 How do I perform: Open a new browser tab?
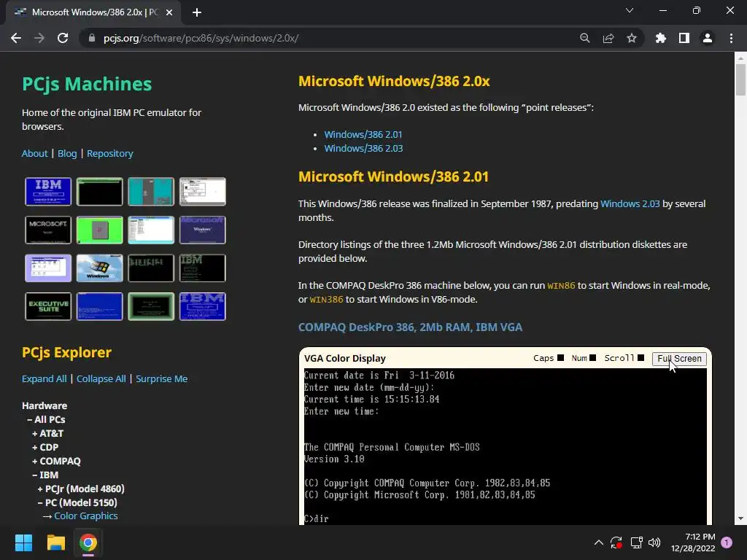(x=197, y=12)
